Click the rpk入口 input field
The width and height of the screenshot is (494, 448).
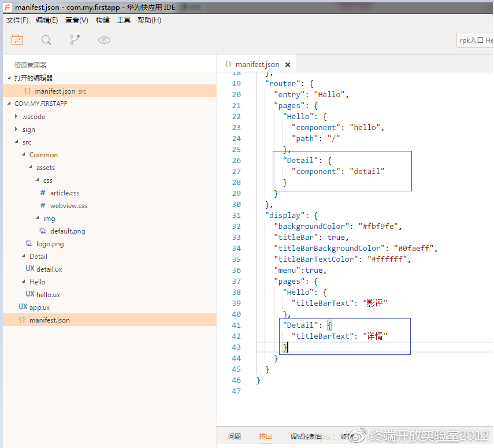[475, 40]
